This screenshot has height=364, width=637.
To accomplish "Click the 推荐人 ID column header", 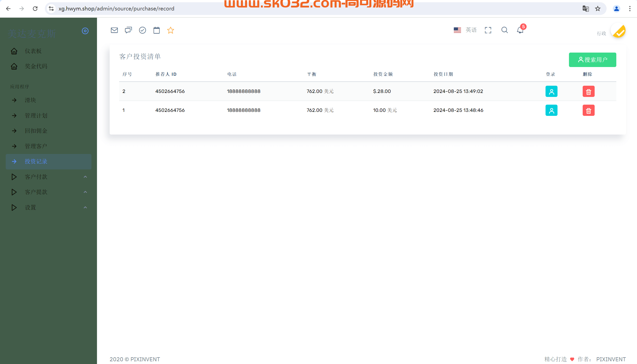I will 166,74.
